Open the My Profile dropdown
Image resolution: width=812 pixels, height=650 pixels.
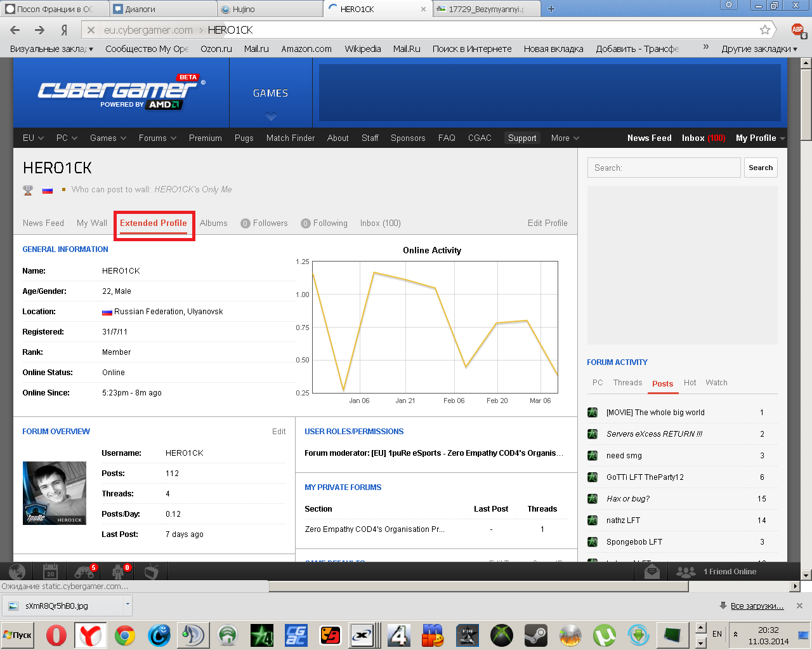(x=760, y=138)
